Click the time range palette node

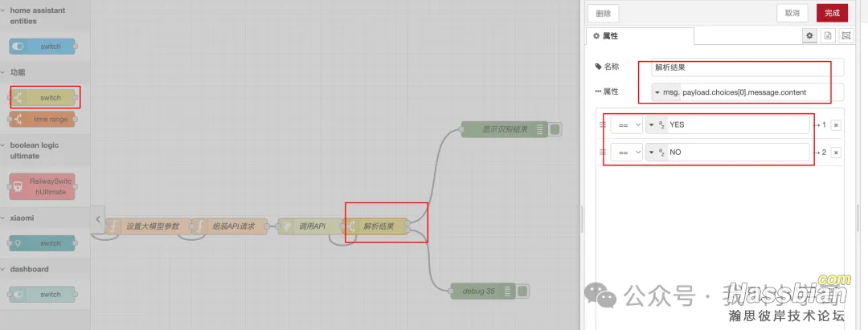pos(44,119)
